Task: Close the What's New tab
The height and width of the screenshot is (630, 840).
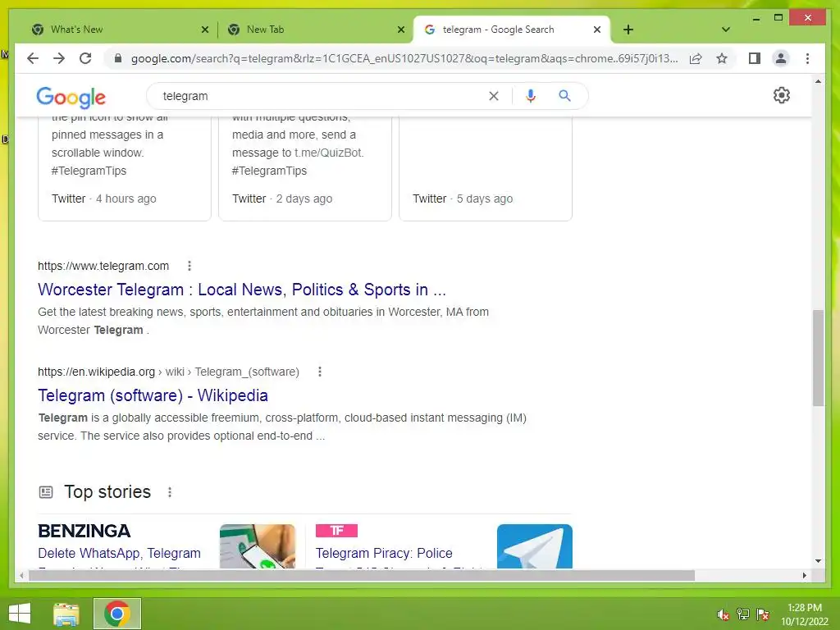Action: coord(204,30)
